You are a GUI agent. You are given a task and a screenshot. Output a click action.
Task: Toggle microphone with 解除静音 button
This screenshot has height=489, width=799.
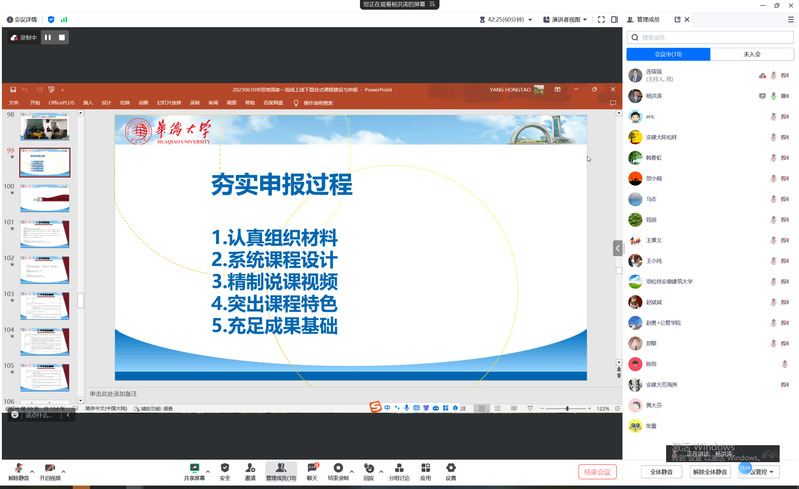click(17, 470)
